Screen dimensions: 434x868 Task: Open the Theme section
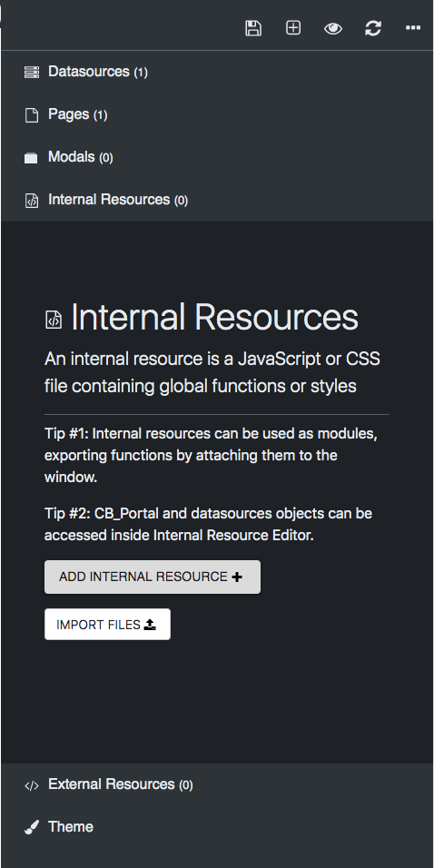pyautogui.click(x=217, y=827)
